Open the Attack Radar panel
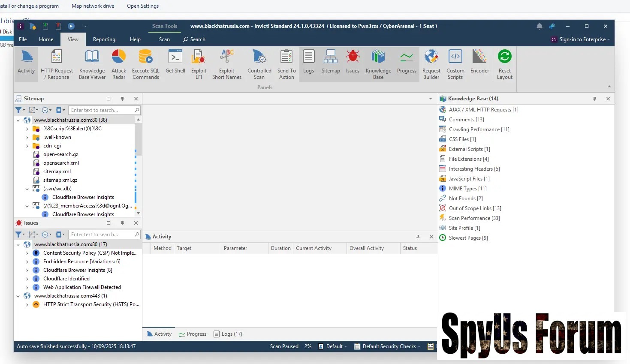630x364 pixels. point(119,64)
